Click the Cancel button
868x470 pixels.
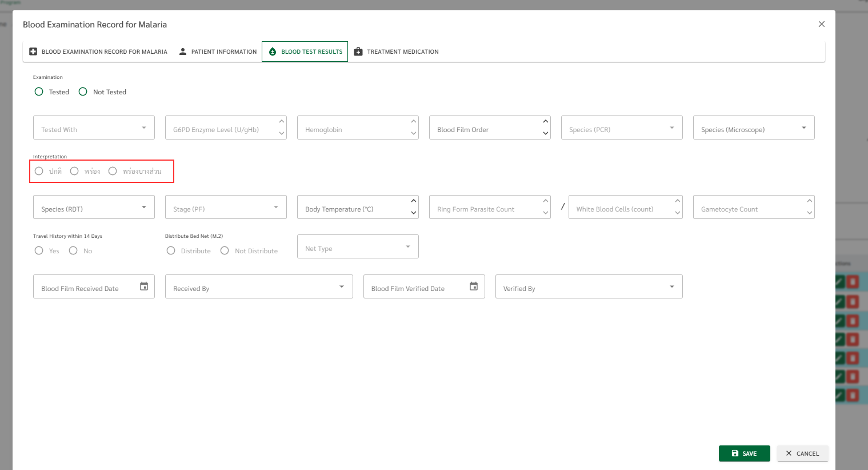click(802, 453)
